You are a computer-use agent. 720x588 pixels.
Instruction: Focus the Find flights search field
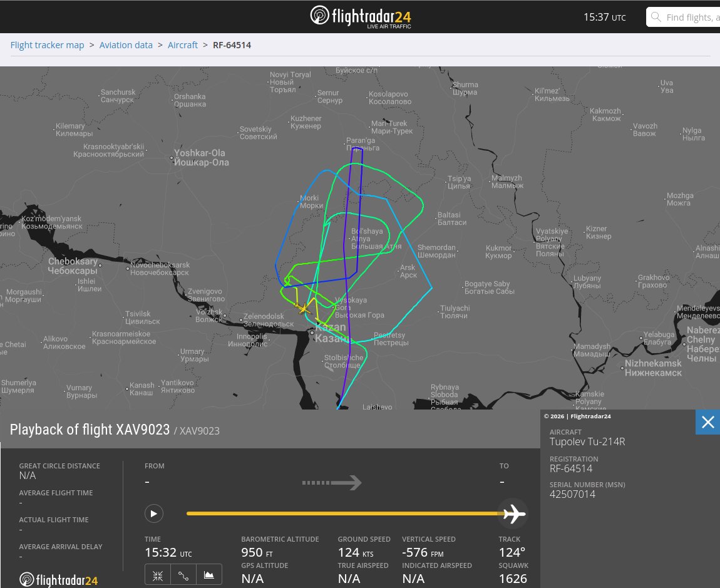click(683, 17)
